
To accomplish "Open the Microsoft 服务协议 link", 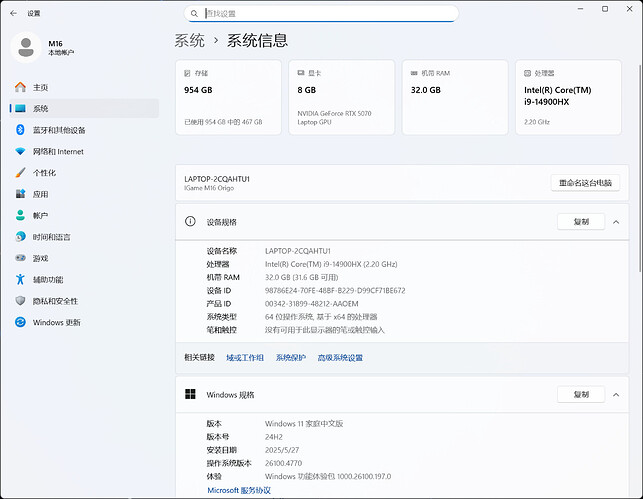I will 239,490.
